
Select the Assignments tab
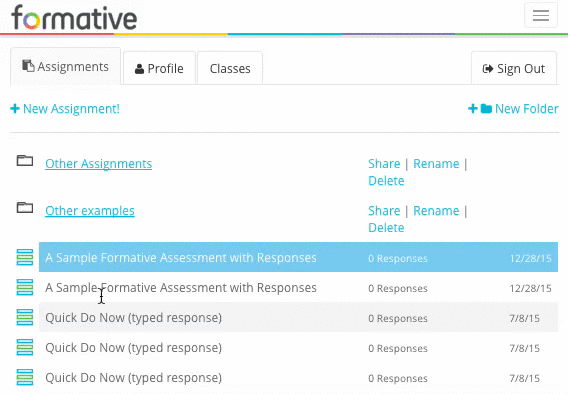click(x=66, y=66)
